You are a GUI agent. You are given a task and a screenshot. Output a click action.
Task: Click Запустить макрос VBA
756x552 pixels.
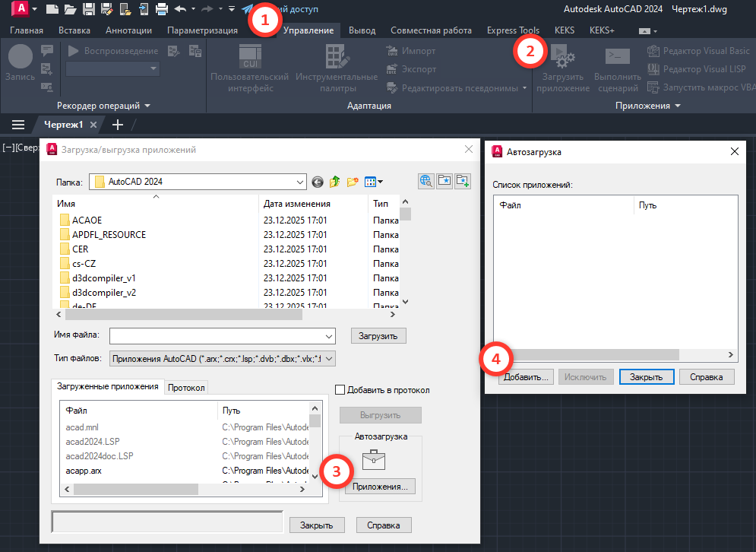pos(701,87)
